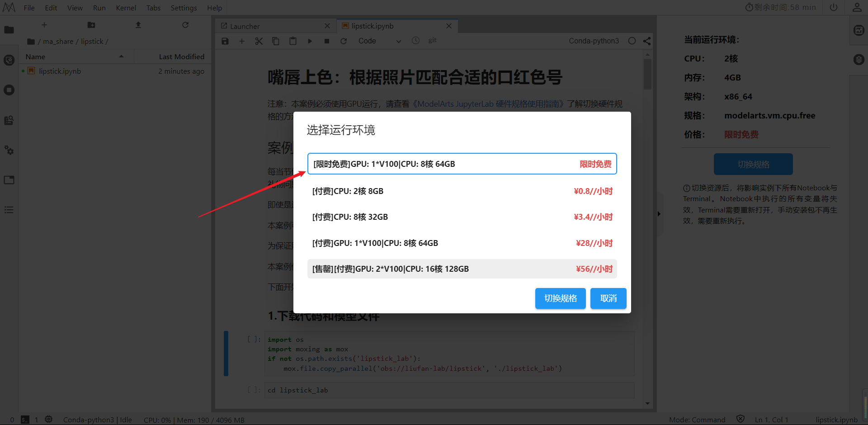Click the 切换规格 button in right panel
This screenshot has width=868, height=425.
(753, 164)
